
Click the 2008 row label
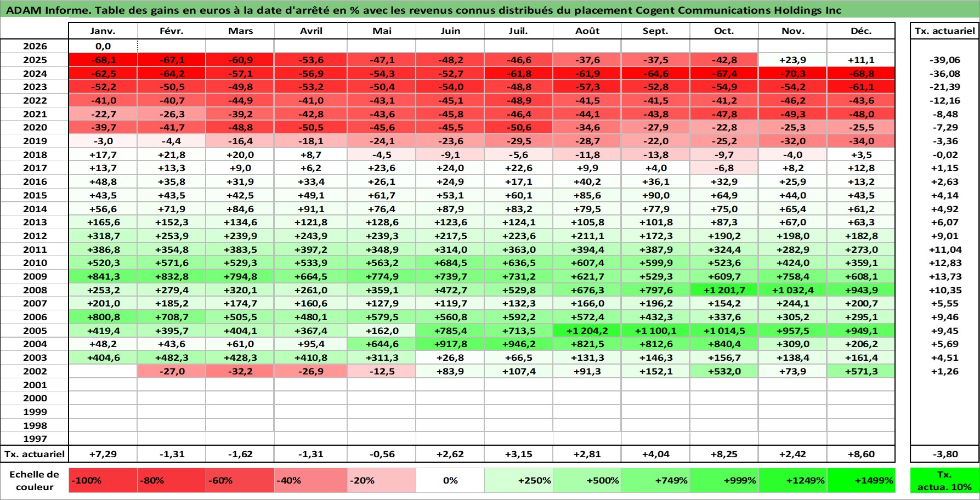pyautogui.click(x=35, y=290)
